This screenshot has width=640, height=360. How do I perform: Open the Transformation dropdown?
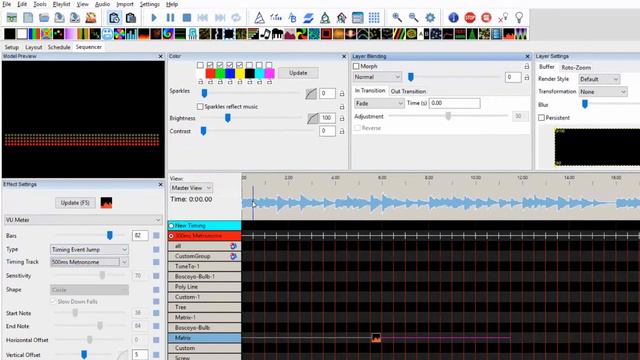602,92
